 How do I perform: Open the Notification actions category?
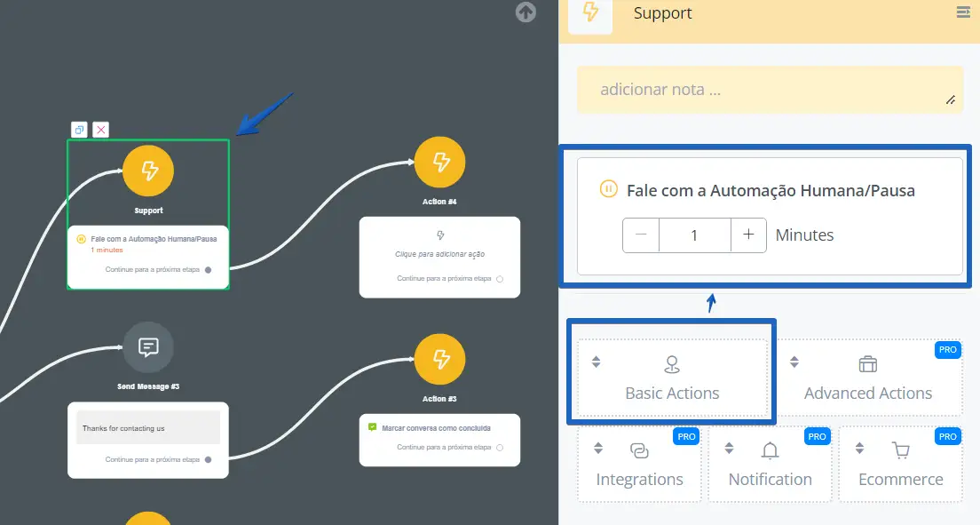tap(770, 465)
